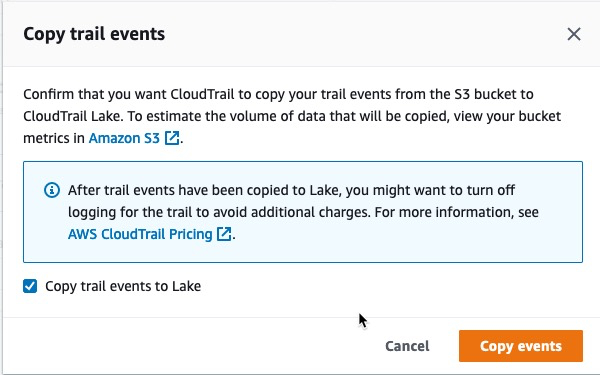Confirm with the orange Copy events button
Viewport: 600px width, 375px height.
pos(521,346)
